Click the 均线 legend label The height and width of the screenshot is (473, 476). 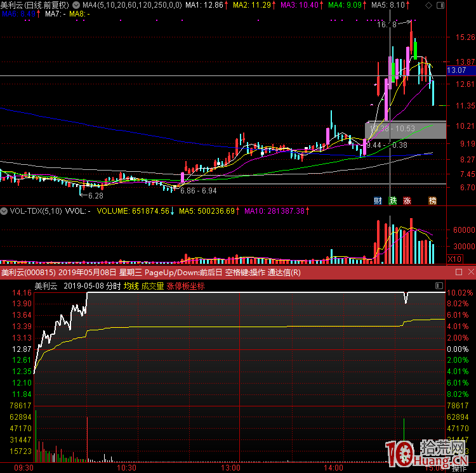point(131,286)
